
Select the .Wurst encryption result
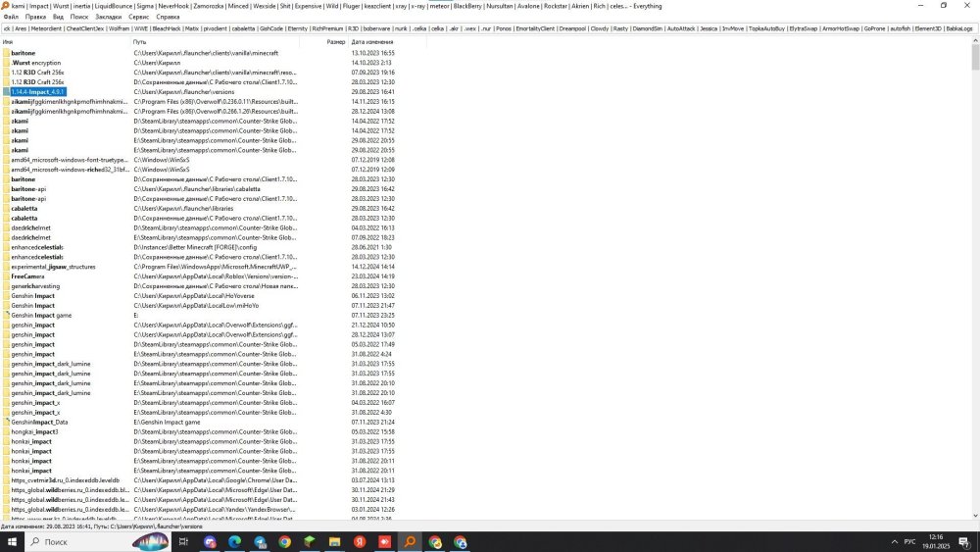(x=36, y=63)
